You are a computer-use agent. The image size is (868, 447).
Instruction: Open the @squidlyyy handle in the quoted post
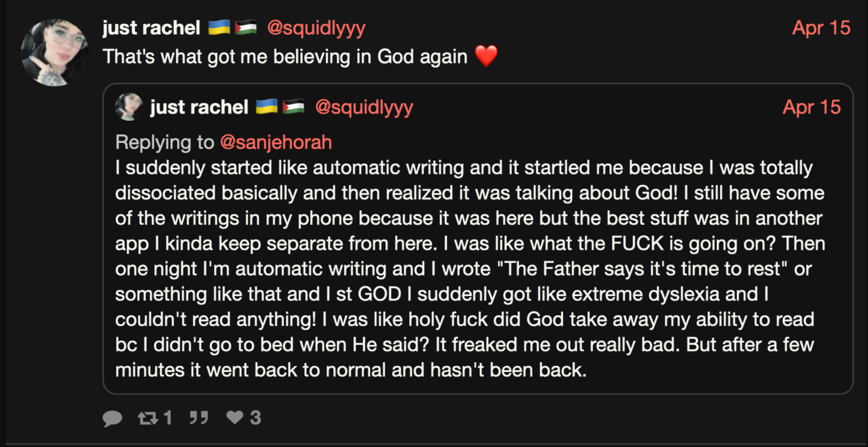364,107
